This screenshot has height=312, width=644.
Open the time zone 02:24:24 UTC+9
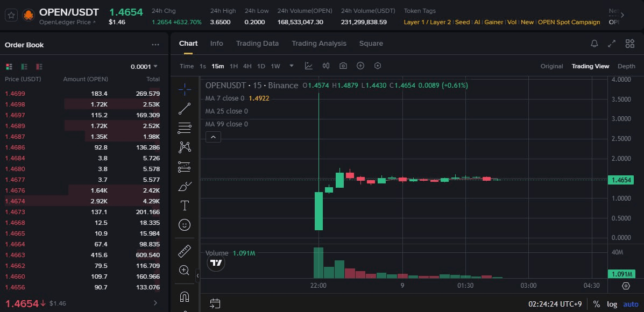coord(555,304)
